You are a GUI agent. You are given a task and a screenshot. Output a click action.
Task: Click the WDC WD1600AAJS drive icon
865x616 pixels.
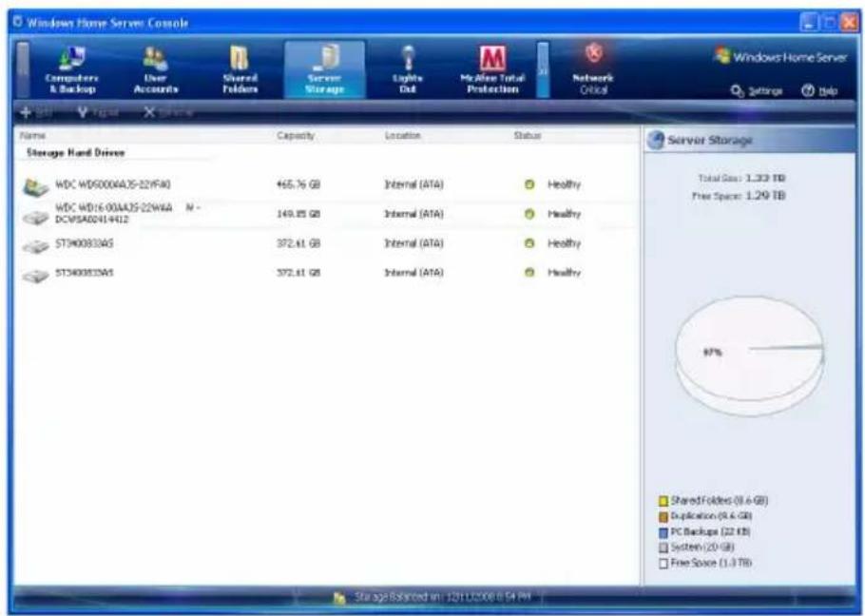point(36,218)
